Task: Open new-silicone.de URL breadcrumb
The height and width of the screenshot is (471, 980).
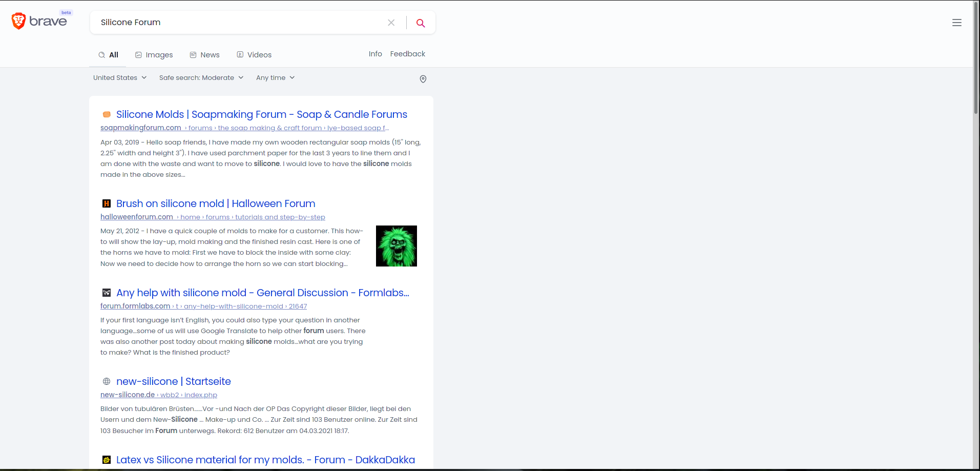Action: (159, 395)
